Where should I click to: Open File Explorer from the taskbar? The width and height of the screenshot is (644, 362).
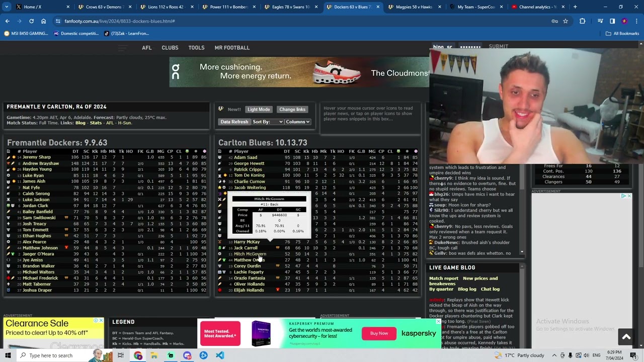pyautogui.click(x=154, y=355)
